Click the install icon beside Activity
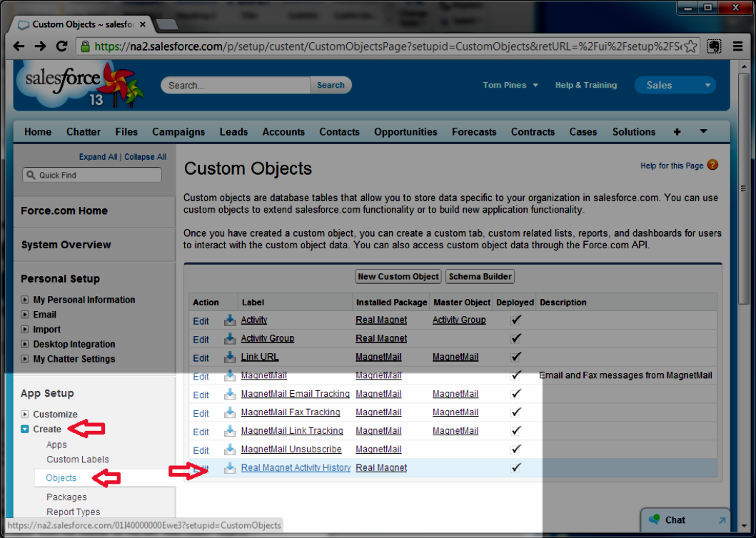This screenshot has height=538, width=756. pyautogui.click(x=230, y=320)
